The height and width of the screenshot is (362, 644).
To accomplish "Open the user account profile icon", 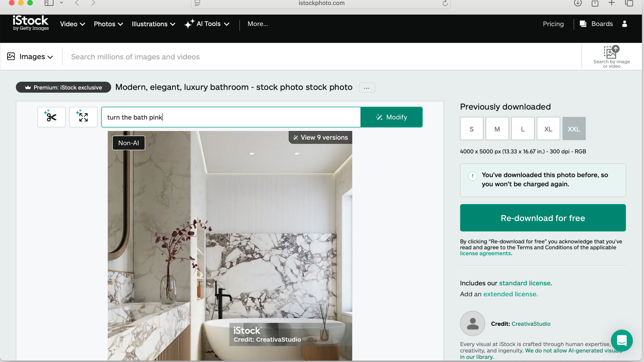I will coord(625,24).
